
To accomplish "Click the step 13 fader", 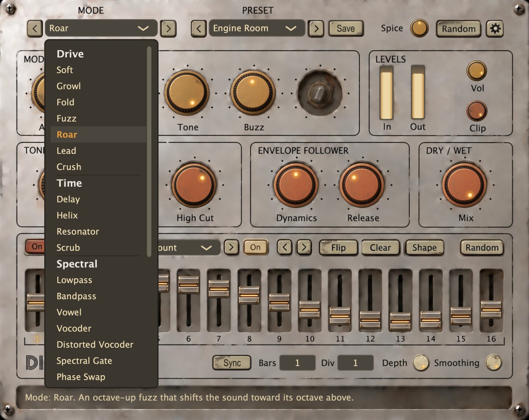I will [x=400, y=322].
